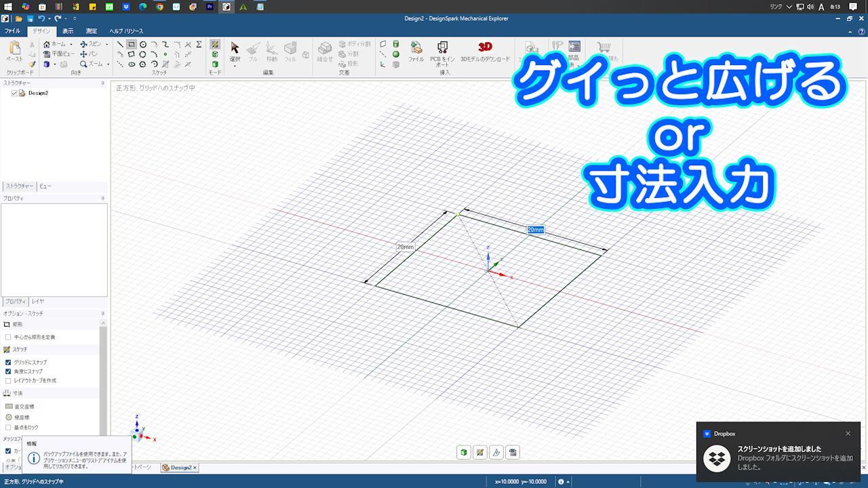Open the Home view dropdown arrow

click(71, 45)
